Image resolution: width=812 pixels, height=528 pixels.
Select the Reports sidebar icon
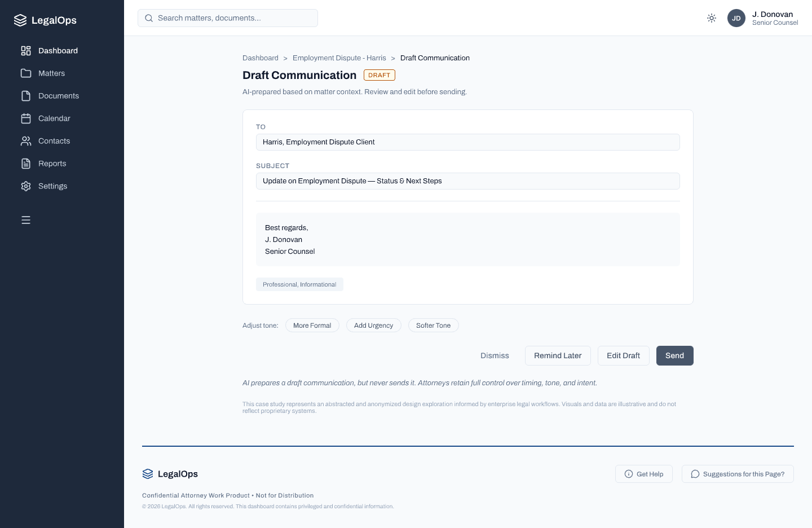(x=26, y=163)
